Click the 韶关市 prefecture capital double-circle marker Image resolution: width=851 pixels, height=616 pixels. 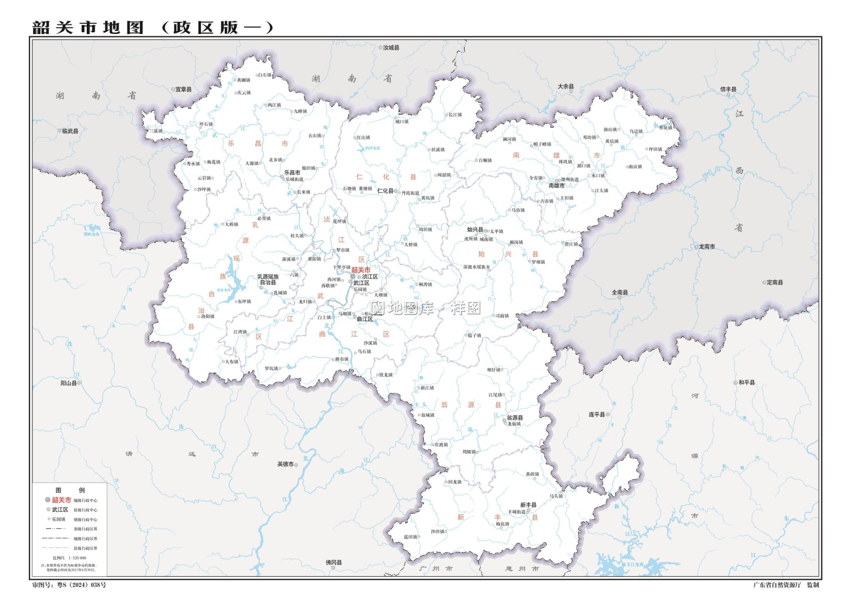point(353,277)
